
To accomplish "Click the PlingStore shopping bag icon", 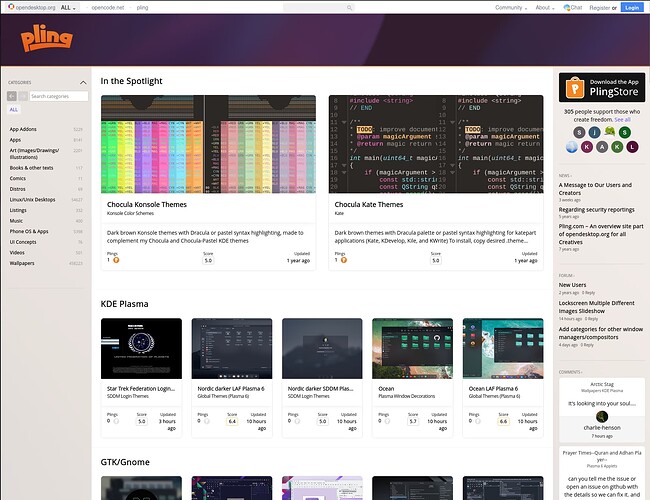I will pyautogui.click(x=575, y=87).
